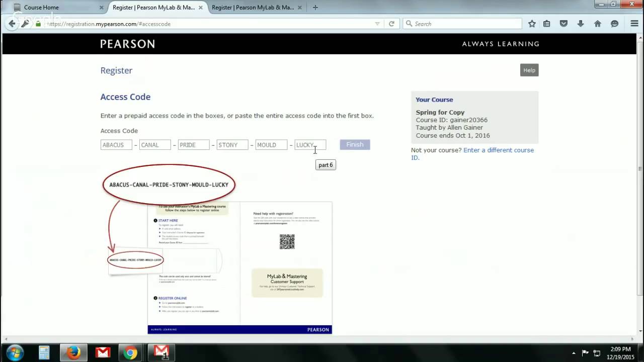
Task: Select the active Register Pearson MyLab tab
Action: coord(157,8)
